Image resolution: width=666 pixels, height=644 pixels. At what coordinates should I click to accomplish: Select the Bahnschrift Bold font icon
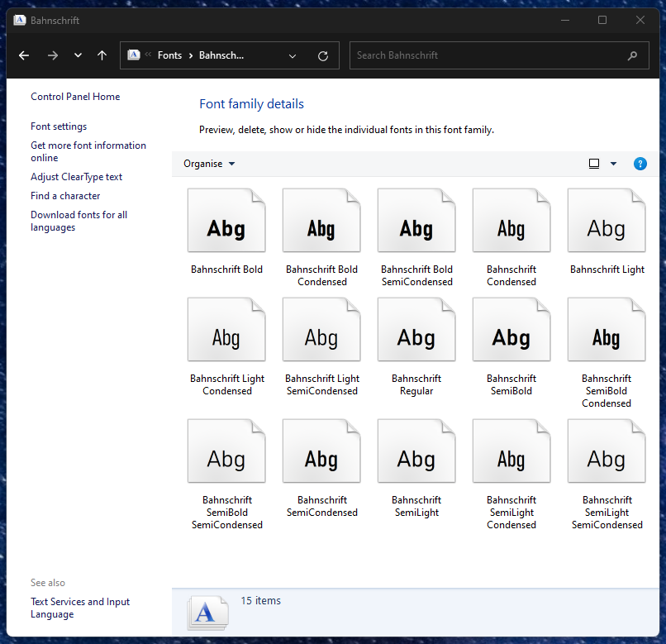coord(226,221)
